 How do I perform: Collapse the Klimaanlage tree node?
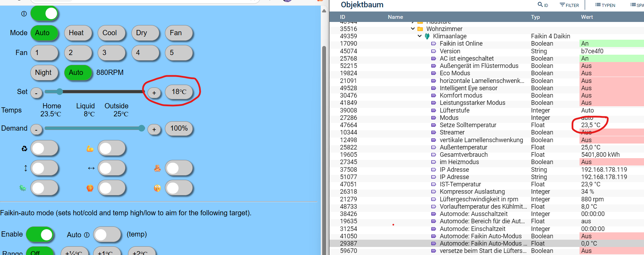point(419,36)
